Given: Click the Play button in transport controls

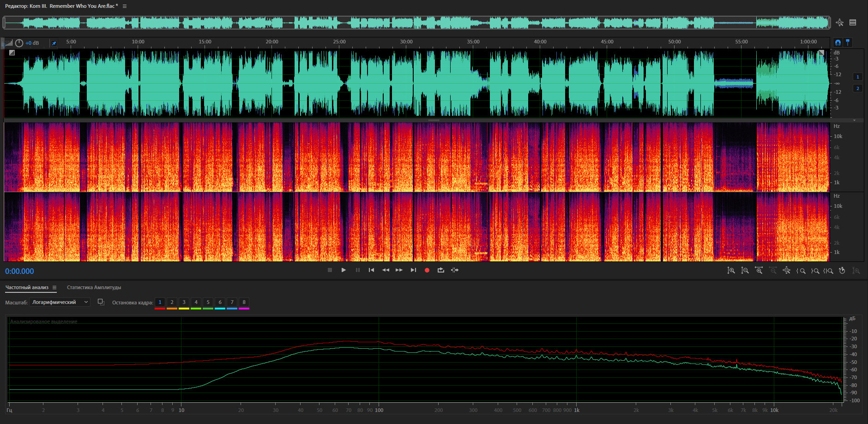Looking at the screenshot, I should pyautogui.click(x=344, y=270).
